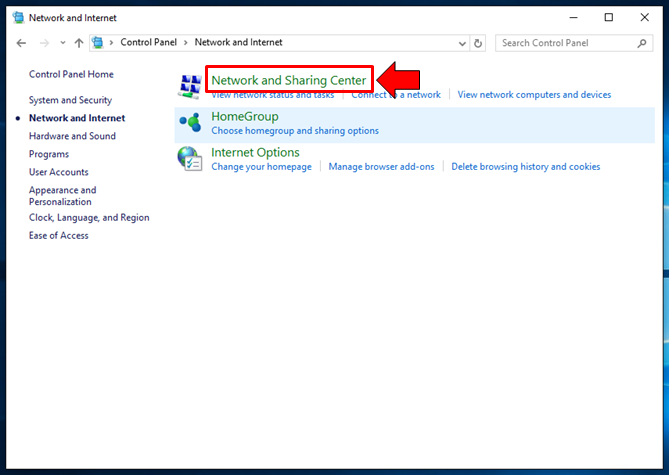Click the Internet Options globe icon
Screen dimensions: 669x475
(189, 158)
